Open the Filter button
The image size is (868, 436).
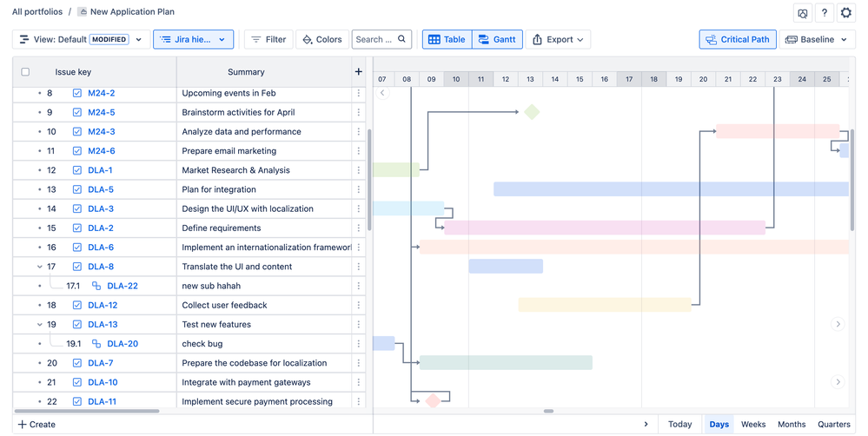tap(268, 39)
